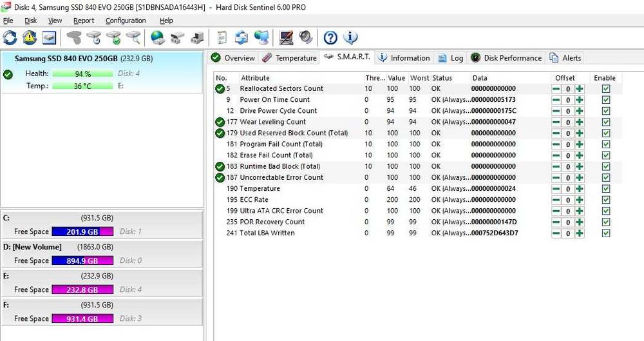
Task: Open the File menu
Action: (8, 21)
